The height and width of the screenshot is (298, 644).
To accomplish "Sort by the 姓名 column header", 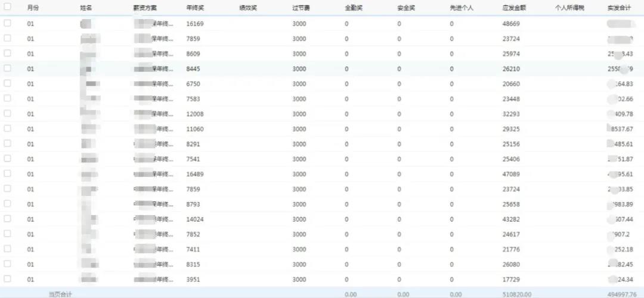I will click(86, 8).
